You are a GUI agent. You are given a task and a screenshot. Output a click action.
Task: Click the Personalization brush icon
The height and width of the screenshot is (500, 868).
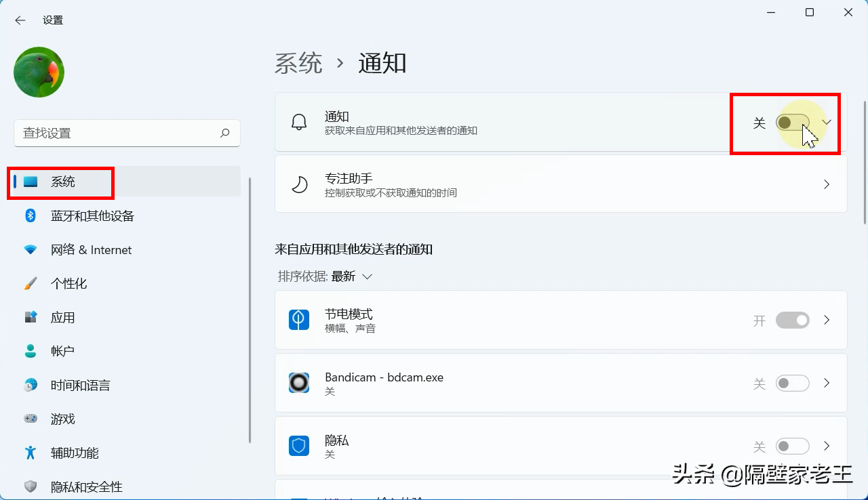point(30,283)
